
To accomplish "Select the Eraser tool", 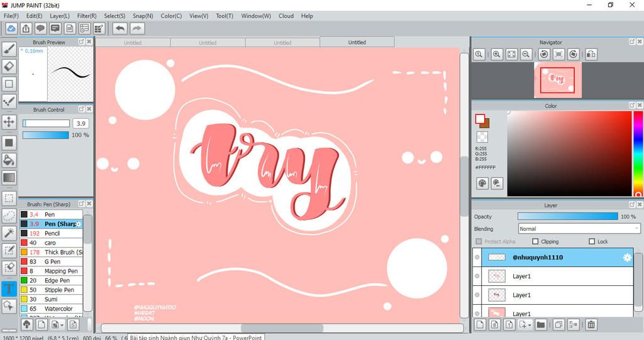I will coord(9,66).
